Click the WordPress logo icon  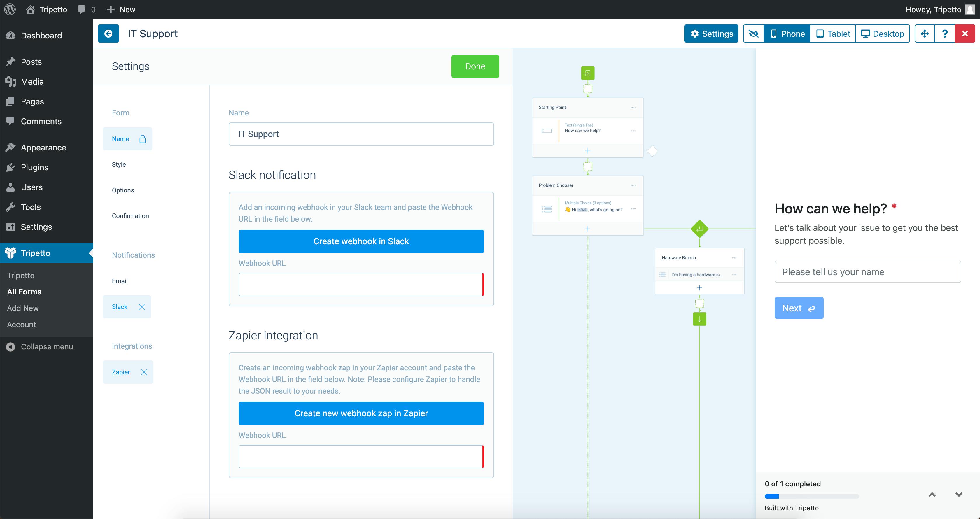(10, 9)
